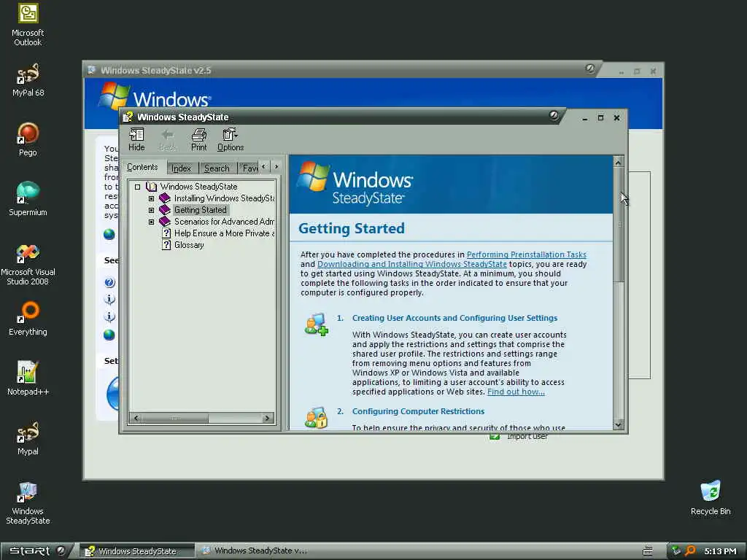Open the Mypal desktop shortcut
The image size is (747, 560).
pos(28,438)
